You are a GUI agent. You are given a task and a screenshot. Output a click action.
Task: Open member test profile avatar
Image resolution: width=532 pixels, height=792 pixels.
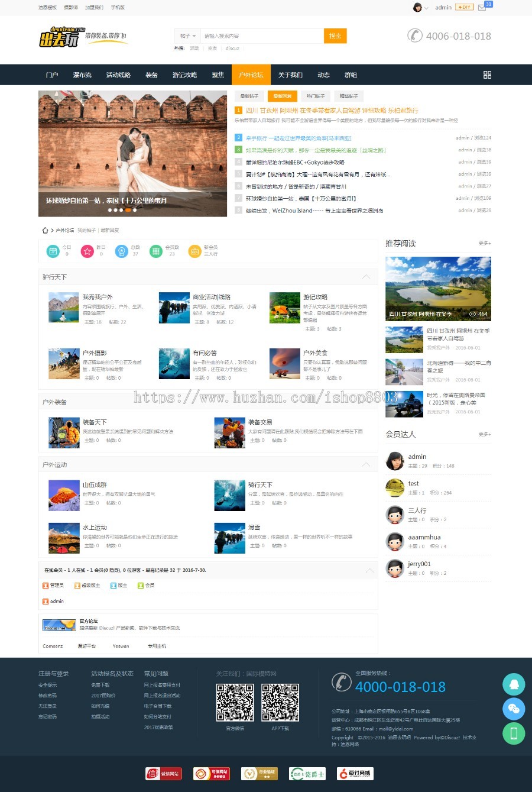(395, 488)
